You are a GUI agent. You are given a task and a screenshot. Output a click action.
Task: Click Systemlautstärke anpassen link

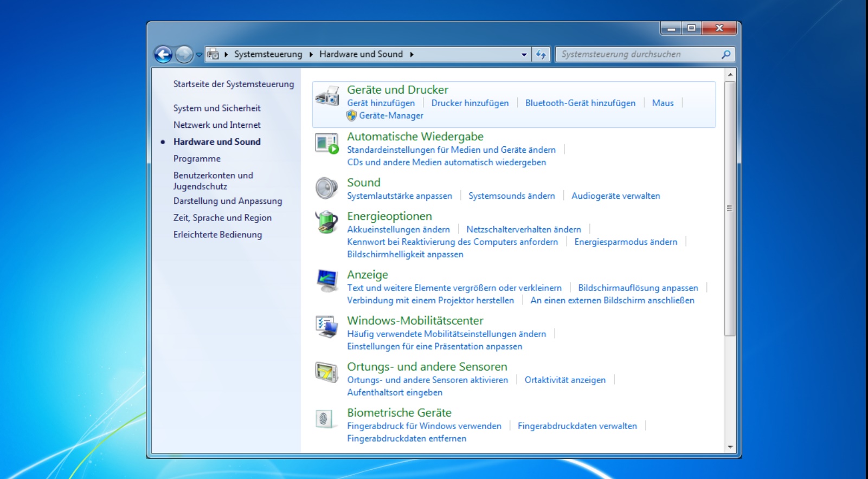tap(400, 196)
